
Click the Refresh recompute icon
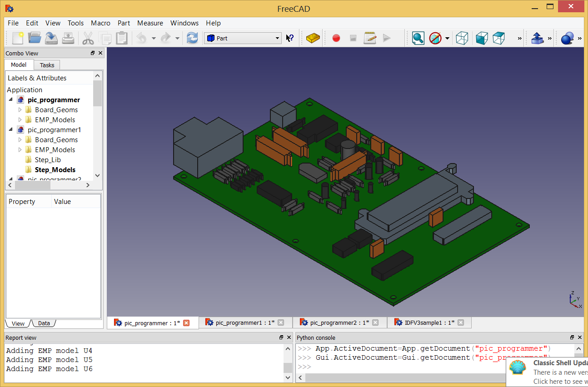(x=192, y=38)
